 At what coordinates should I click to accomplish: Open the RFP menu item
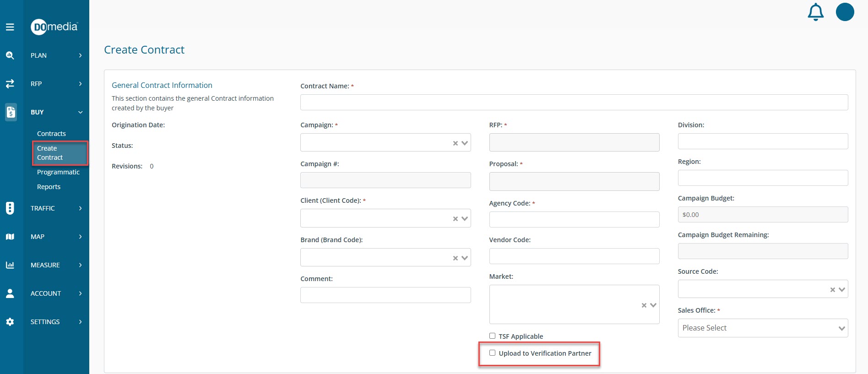click(x=36, y=84)
